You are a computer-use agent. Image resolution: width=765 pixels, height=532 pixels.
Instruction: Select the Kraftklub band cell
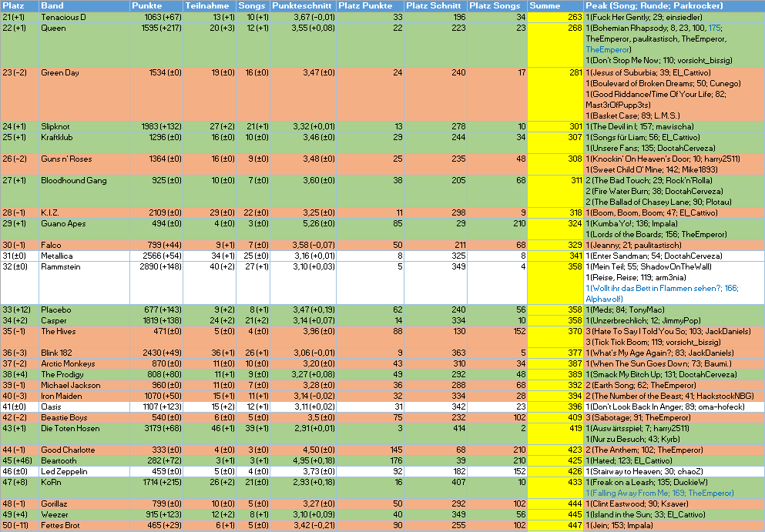85,142
